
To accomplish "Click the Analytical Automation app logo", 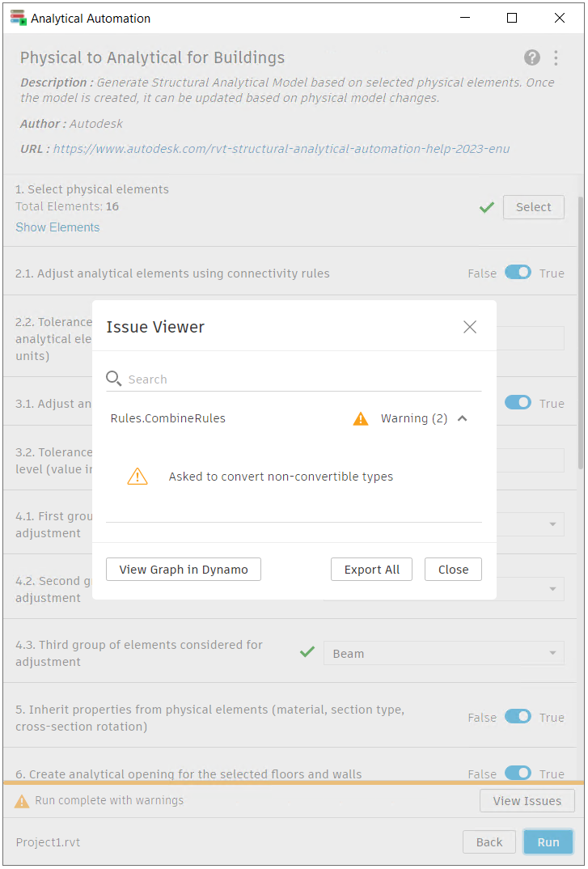I will click(x=17, y=17).
